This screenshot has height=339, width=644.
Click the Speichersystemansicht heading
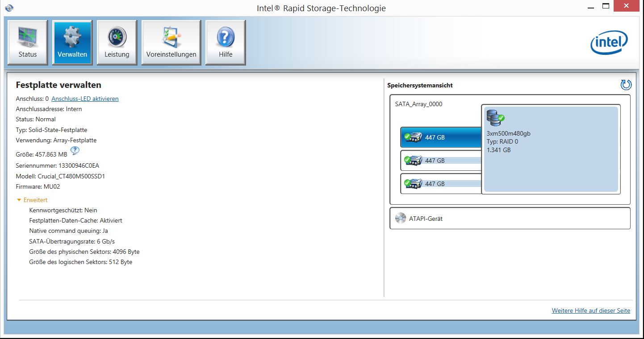pos(420,85)
